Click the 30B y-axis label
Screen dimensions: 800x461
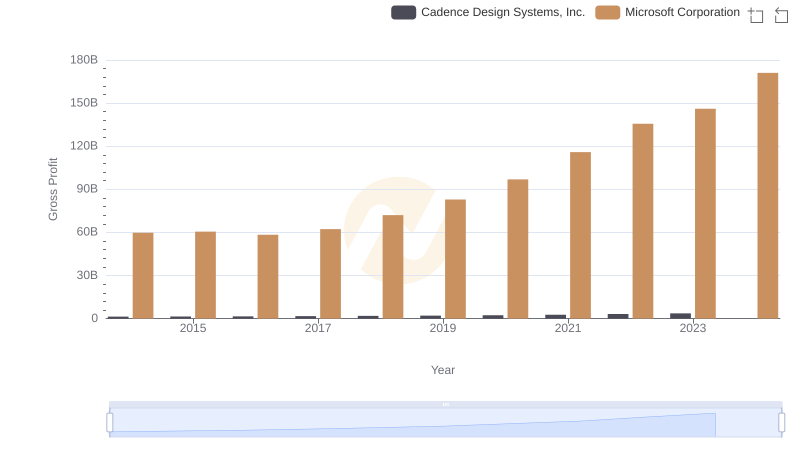87,275
